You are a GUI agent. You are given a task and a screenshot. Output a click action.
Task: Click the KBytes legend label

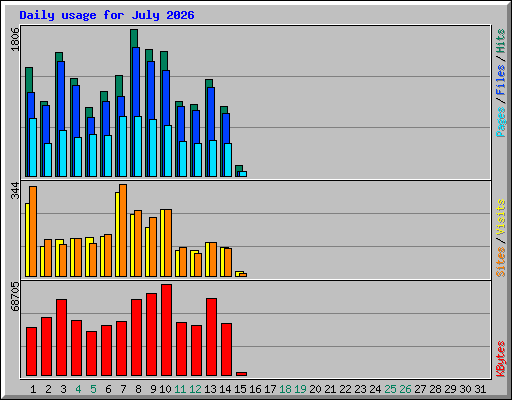coord(501,359)
